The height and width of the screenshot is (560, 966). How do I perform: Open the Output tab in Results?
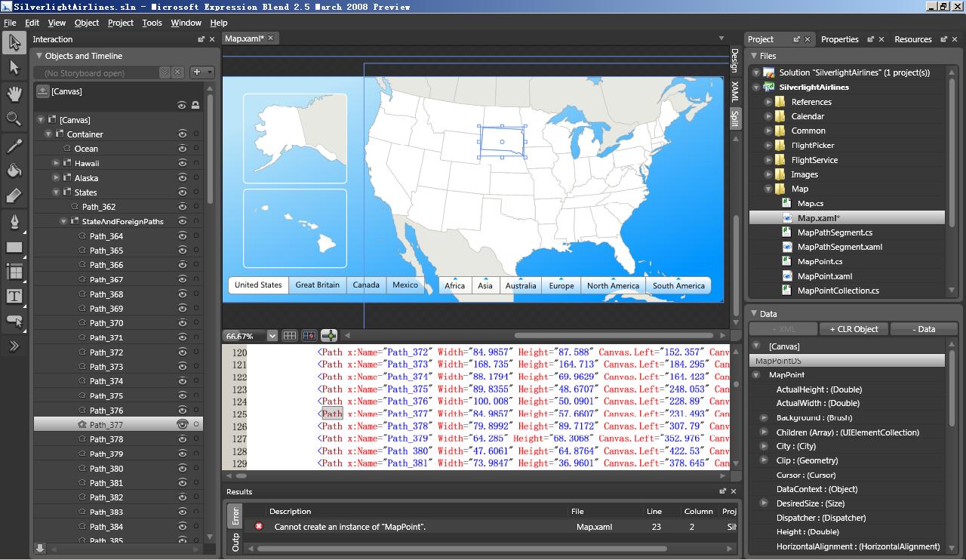click(x=235, y=542)
